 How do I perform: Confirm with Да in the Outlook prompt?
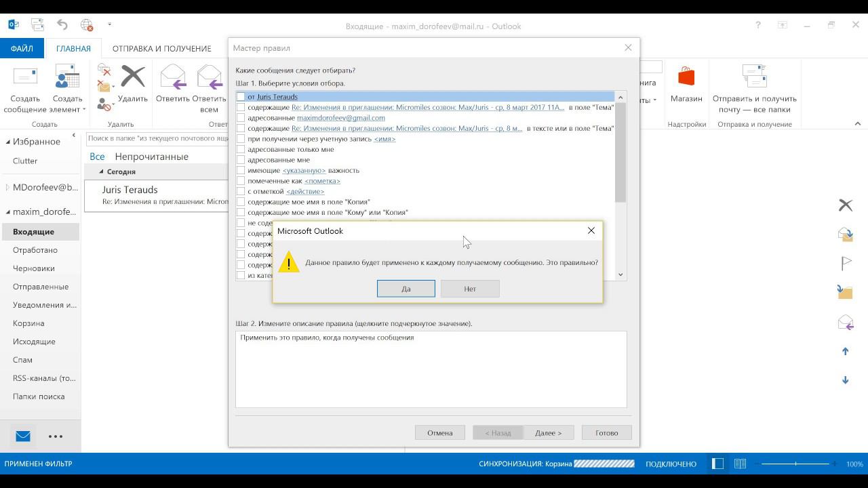pos(406,289)
